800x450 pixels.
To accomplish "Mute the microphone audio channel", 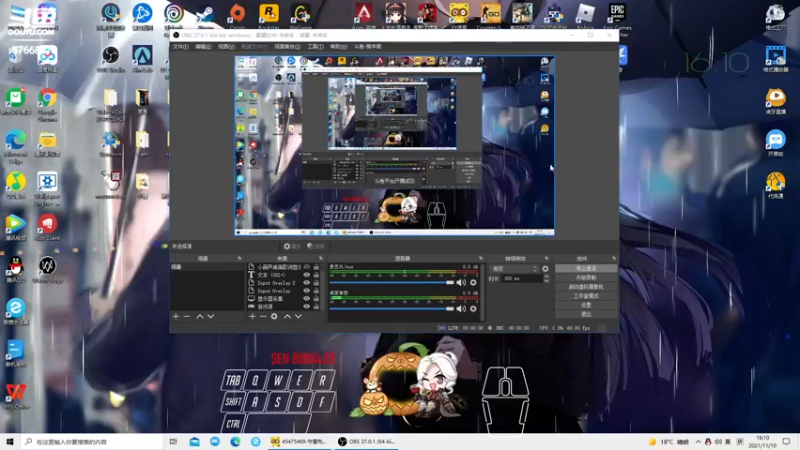I will coord(461,282).
